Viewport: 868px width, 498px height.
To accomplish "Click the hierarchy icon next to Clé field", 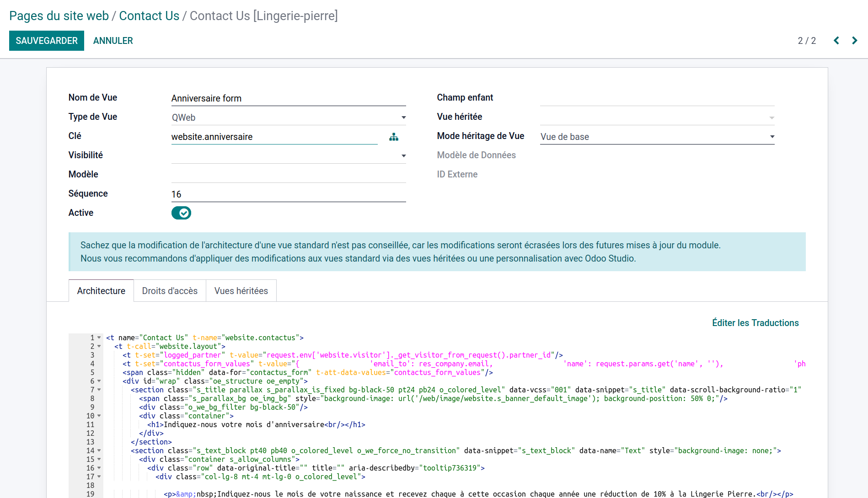I will point(393,137).
